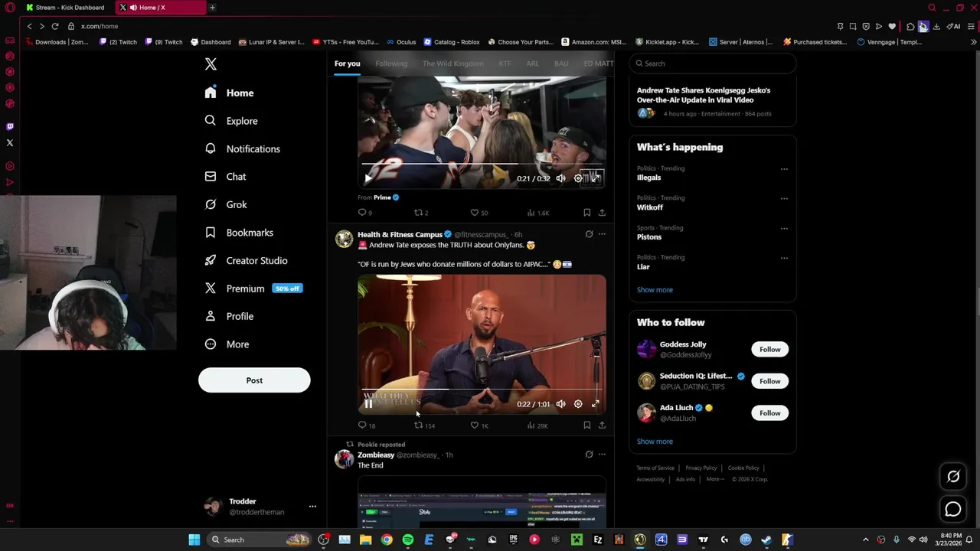Reload the browser page
The width and height of the screenshot is (980, 551).
[55, 26]
